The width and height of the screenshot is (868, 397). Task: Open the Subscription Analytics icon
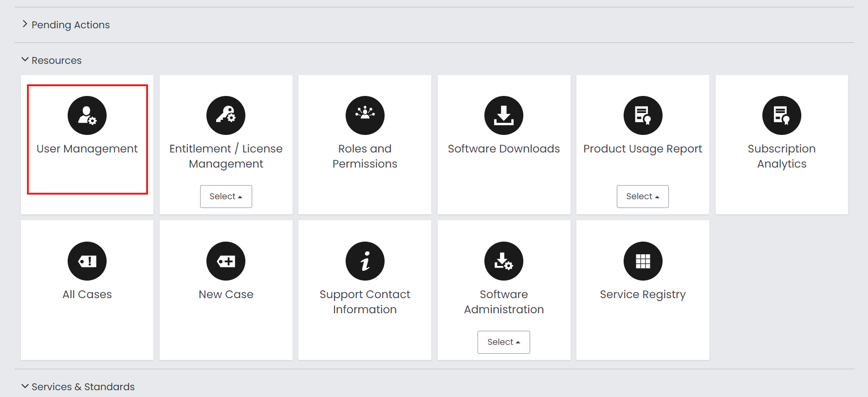(x=781, y=115)
